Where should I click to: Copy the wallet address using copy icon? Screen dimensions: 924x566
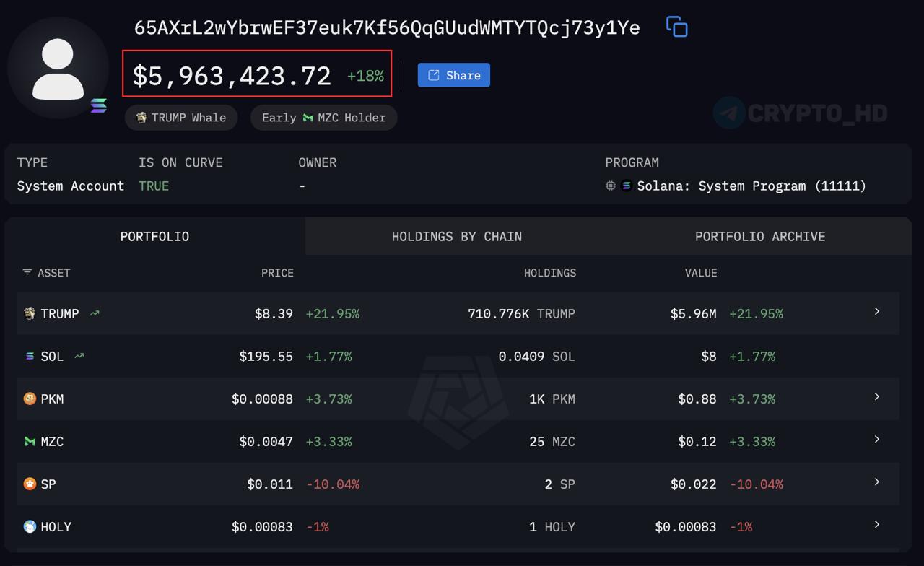click(x=676, y=27)
